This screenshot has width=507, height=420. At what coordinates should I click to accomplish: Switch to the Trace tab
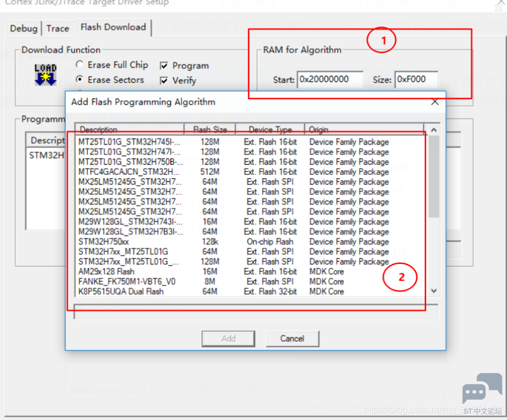[x=58, y=28]
